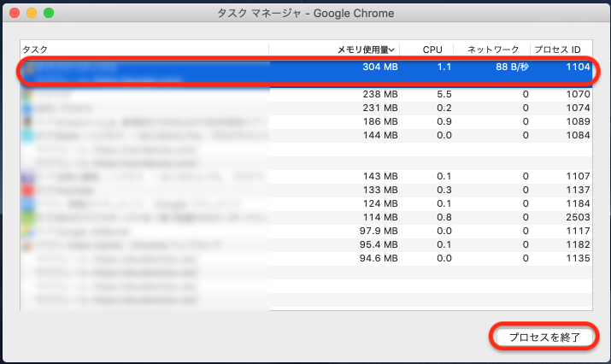
Task: Click network value 0 in the 114 MB row
Action: point(526,217)
